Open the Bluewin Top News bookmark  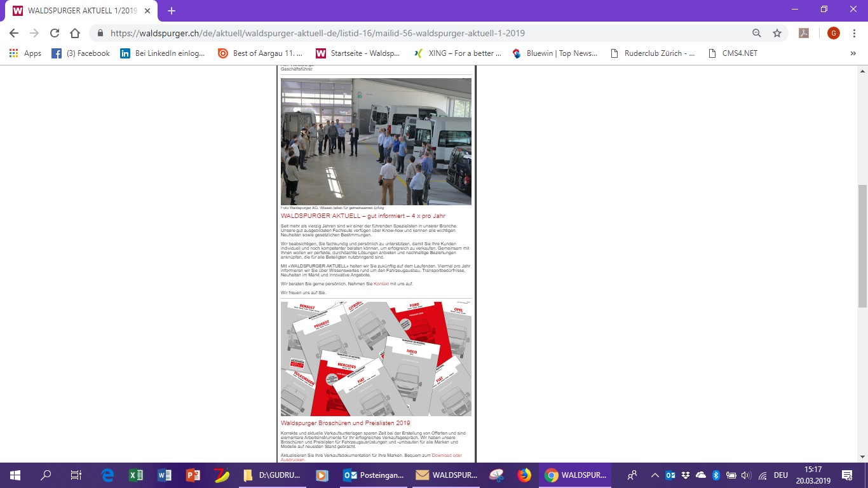(555, 53)
